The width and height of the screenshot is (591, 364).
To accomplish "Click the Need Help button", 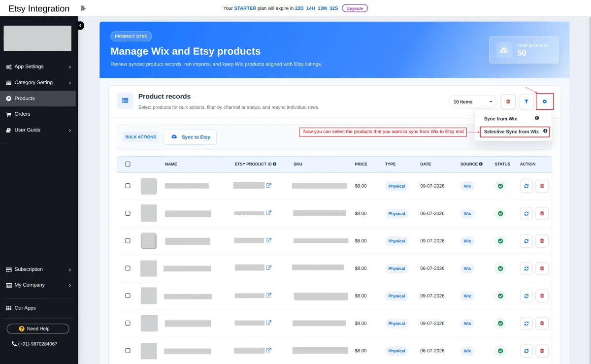I will click(38, 329).
